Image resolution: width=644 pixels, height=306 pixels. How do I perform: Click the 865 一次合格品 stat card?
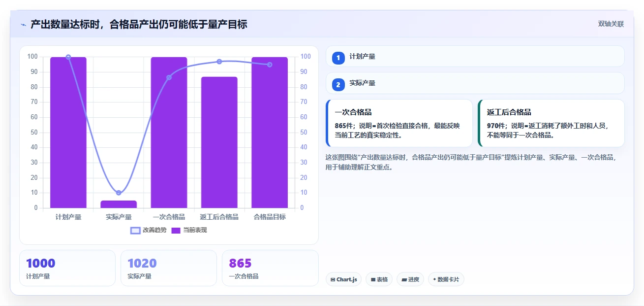(270, 268)
